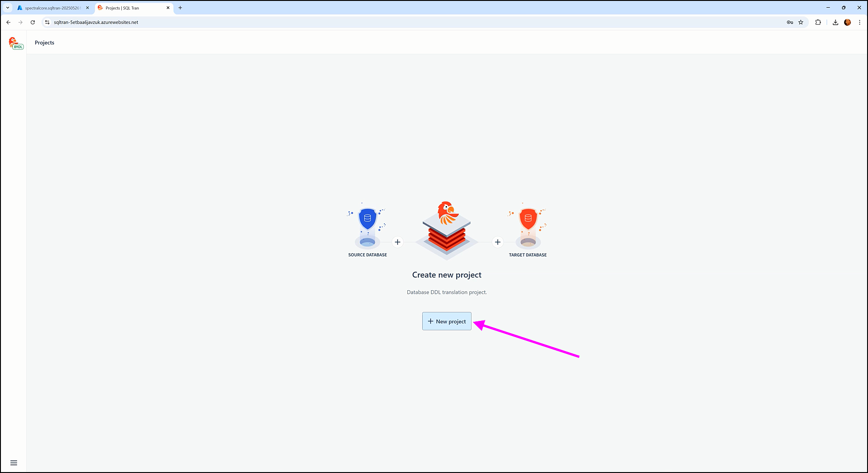This screenshot has height=473, width=868.
Task: Click the New project button
Action: [x=447, y=321]
